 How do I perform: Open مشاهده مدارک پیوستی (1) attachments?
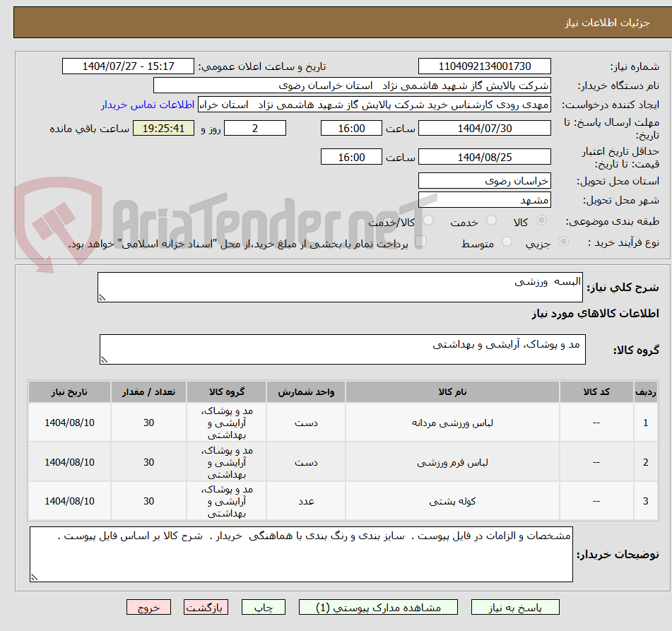click(x=378, y=608)
